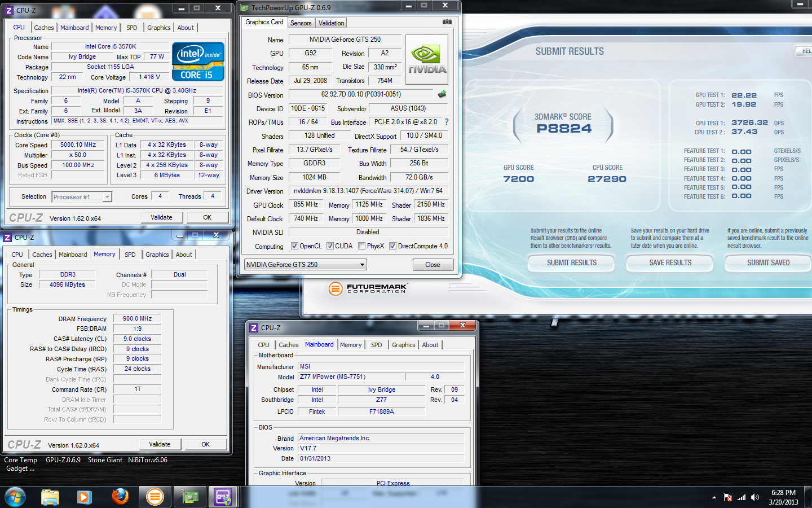Open the NVIDIA GeForce GTS 250 dropdown
This screenshot has height=508, width=812.
coord(305,265)
